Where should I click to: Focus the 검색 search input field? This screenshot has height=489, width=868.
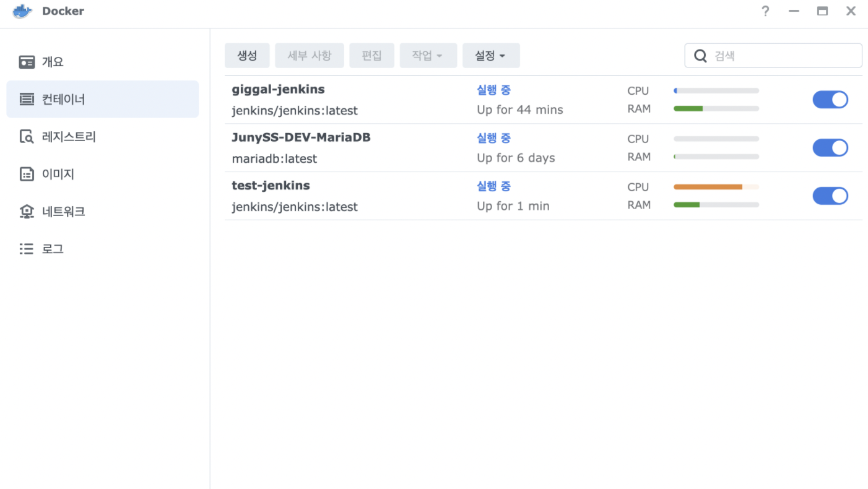tap(773, 56)
